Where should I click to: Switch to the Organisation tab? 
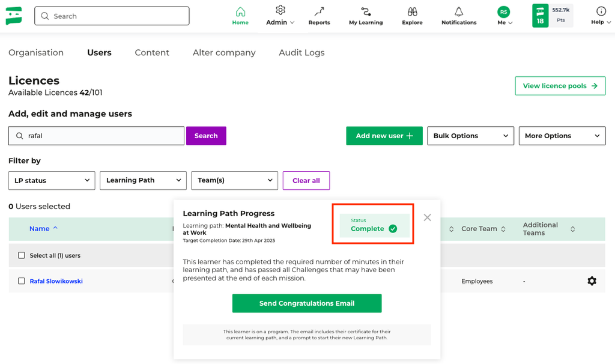(36, 53)
